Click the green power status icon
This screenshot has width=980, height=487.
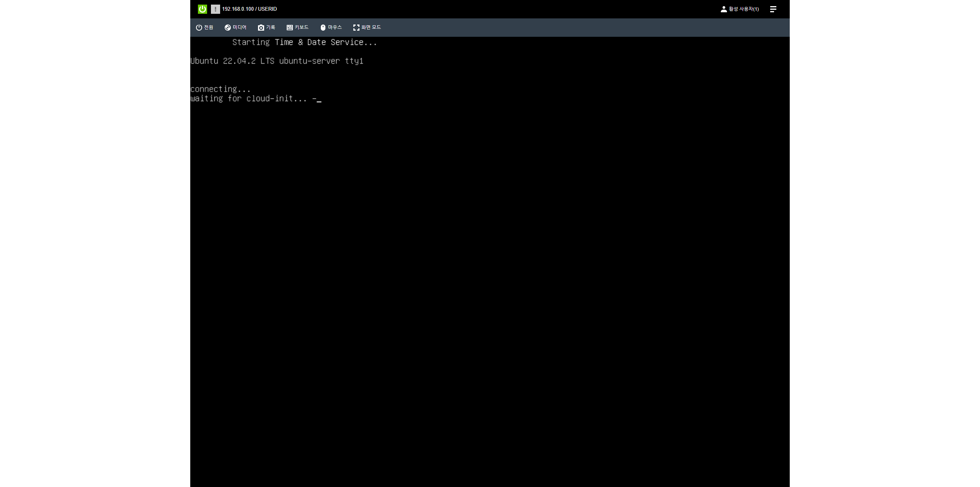pyautogui.click(x=202, y=9)
